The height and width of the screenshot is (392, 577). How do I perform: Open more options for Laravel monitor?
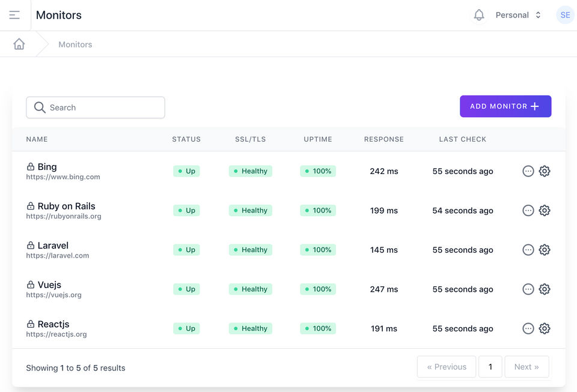pyautogui.click(x=528, y=250)
